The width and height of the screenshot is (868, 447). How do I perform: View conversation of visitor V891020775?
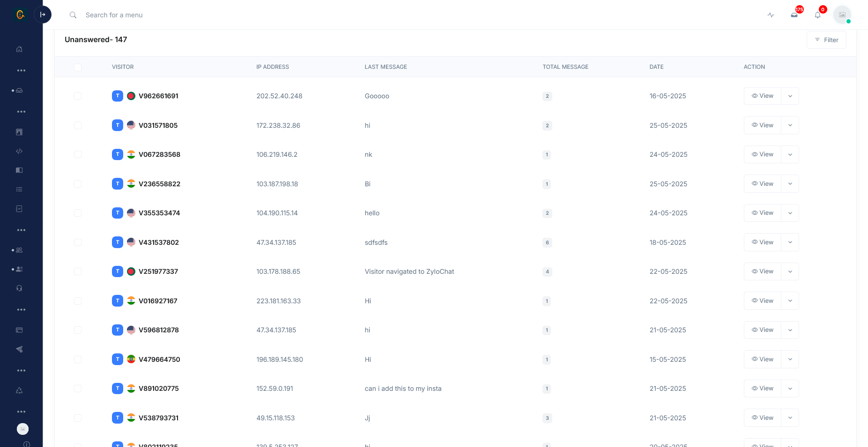(x=763, y=388)
